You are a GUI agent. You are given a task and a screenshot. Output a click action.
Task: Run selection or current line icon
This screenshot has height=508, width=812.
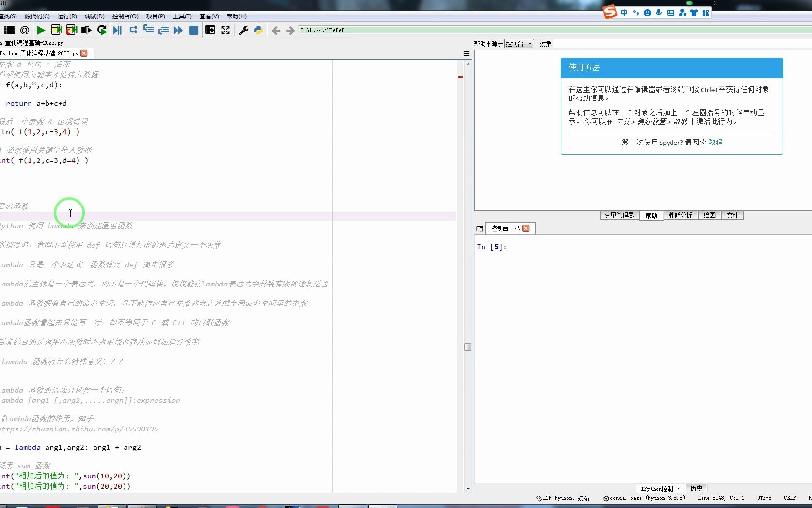click(86, 30)
